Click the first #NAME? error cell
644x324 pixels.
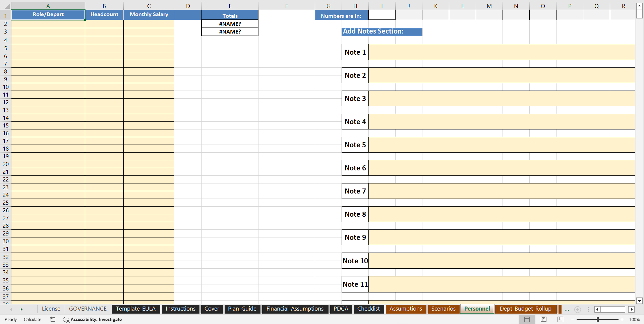(x=230, y=24)
